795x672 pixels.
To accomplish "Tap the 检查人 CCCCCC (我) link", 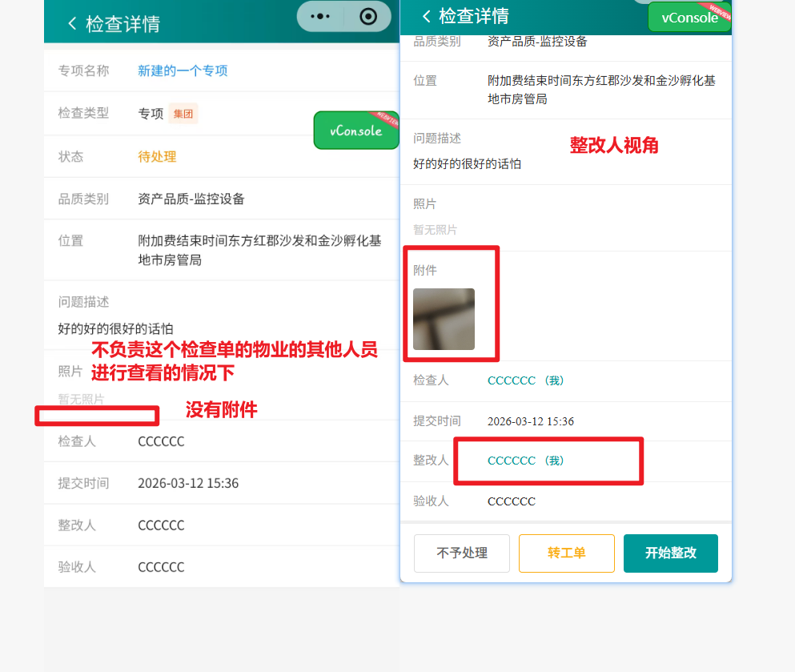I will click(526, 380).
